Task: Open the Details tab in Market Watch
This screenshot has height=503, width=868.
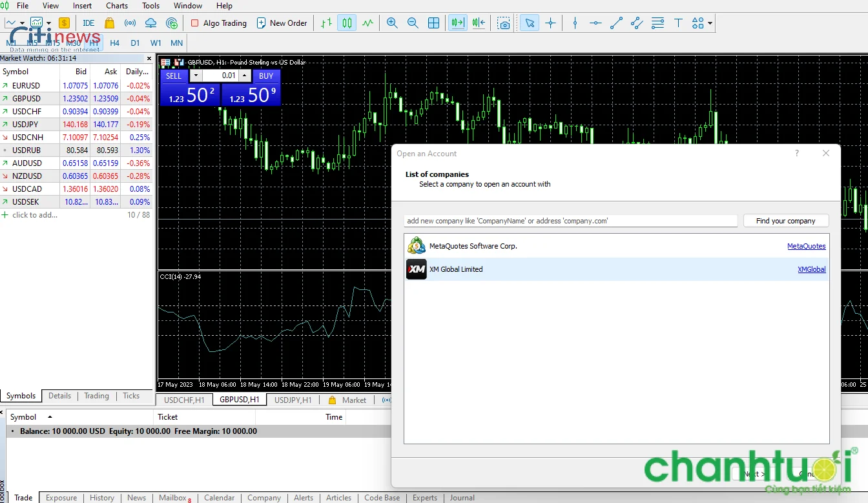Action: [59, 396]
